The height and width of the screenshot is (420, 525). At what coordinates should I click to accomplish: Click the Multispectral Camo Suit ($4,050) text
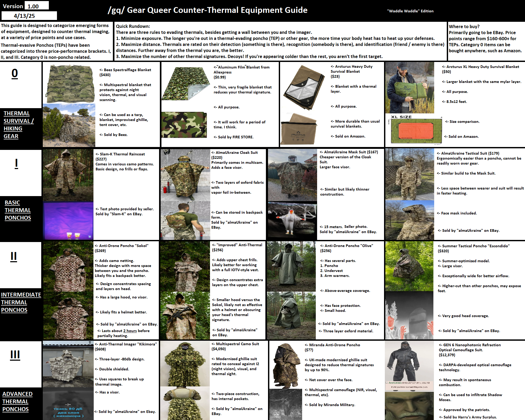point(235,346)
